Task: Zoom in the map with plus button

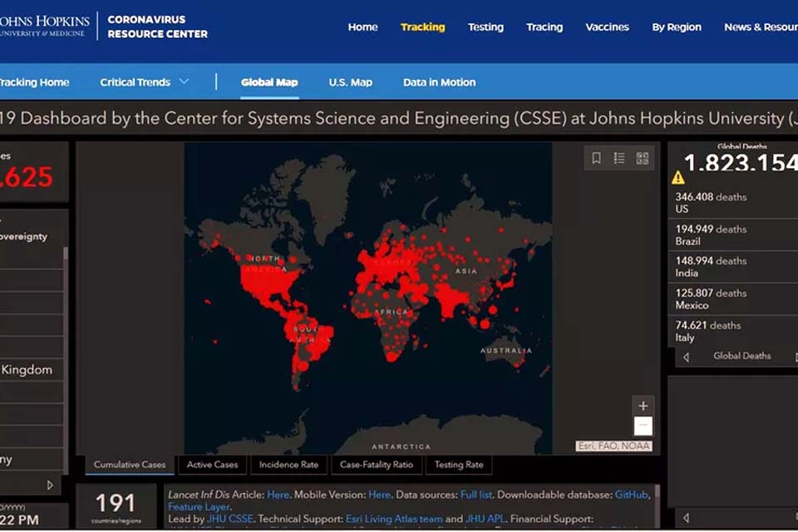Action: (x=643, y=406)
